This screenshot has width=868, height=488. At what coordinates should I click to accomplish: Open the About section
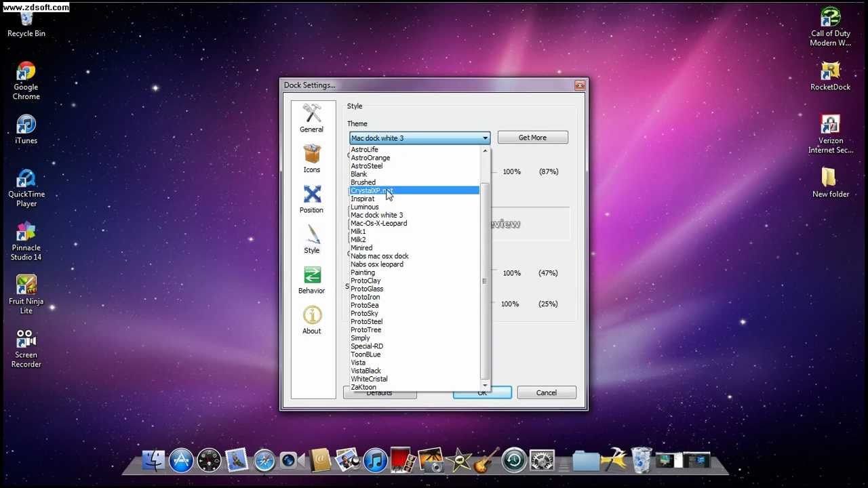(x=312, y=320)
